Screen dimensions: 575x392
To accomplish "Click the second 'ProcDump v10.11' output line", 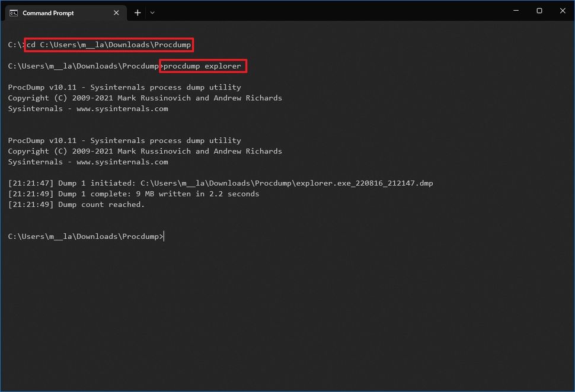I will click(124, 140).
